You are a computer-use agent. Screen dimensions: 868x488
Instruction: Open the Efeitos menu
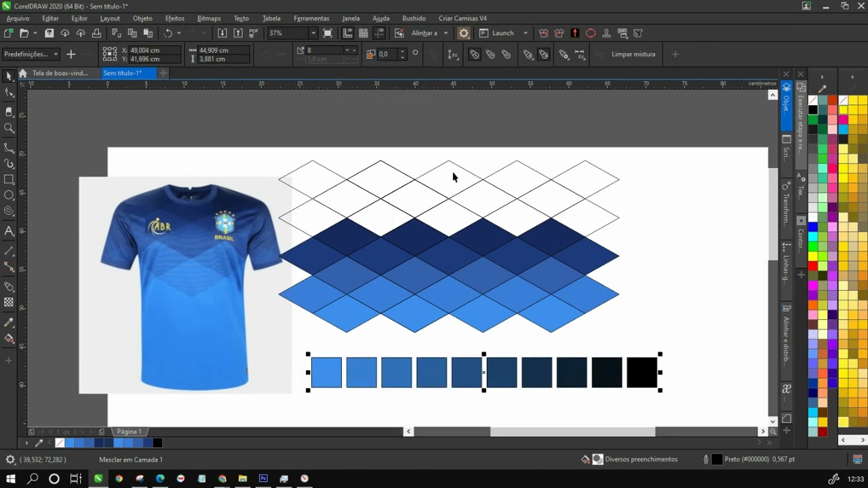[x=174, y=18]
